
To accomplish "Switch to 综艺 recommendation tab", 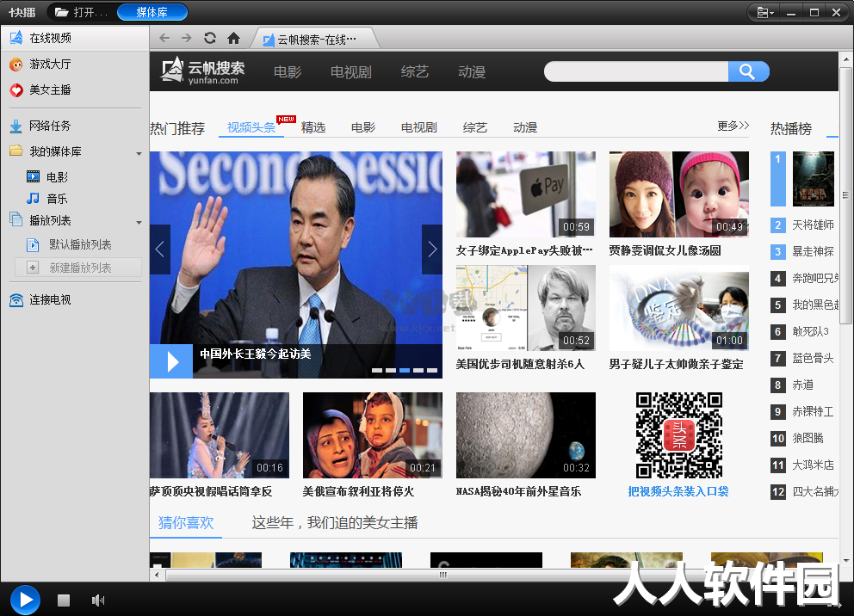I will click(475, 127).
